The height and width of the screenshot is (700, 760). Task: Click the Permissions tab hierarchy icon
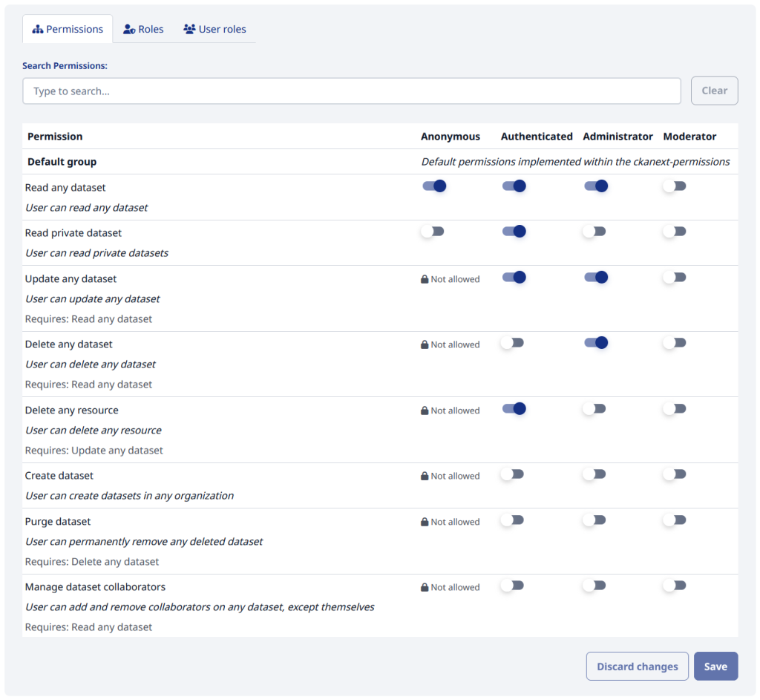coord(37,29)
